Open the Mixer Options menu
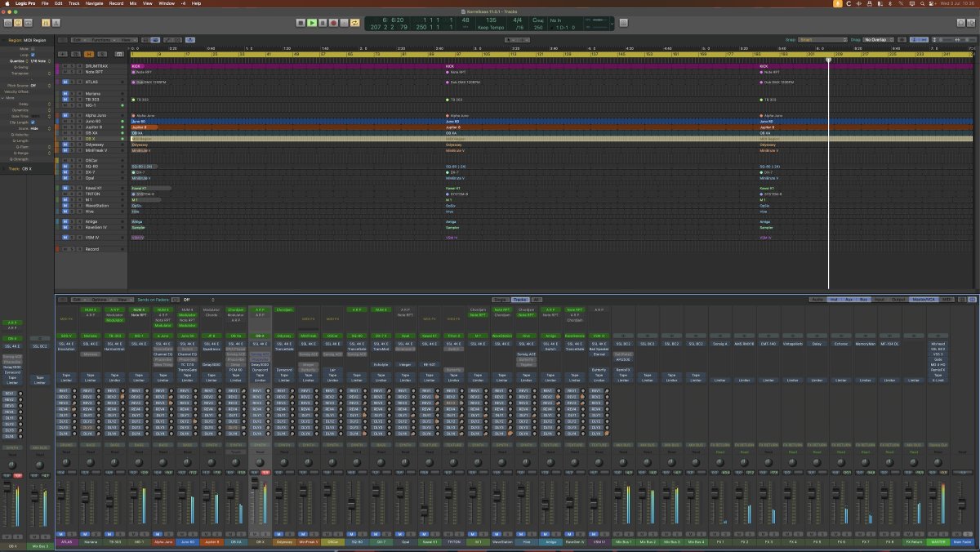 coord(100,300)
